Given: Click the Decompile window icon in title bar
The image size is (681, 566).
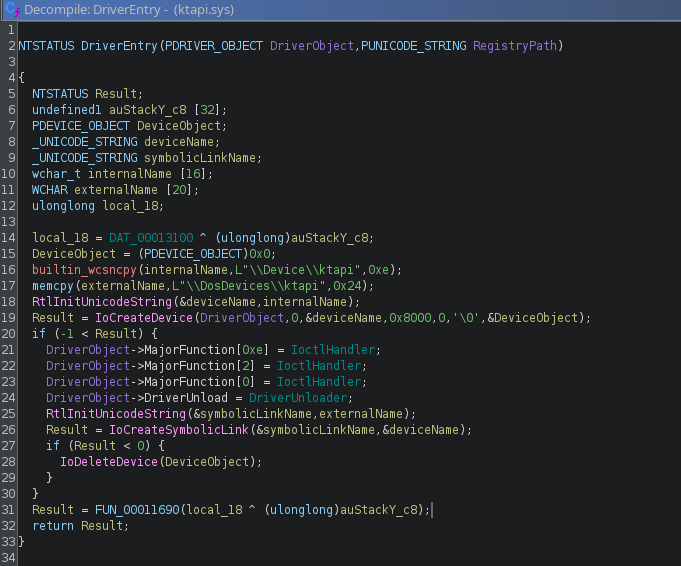Looking at the screenshot, I should (x=13, y=9).
